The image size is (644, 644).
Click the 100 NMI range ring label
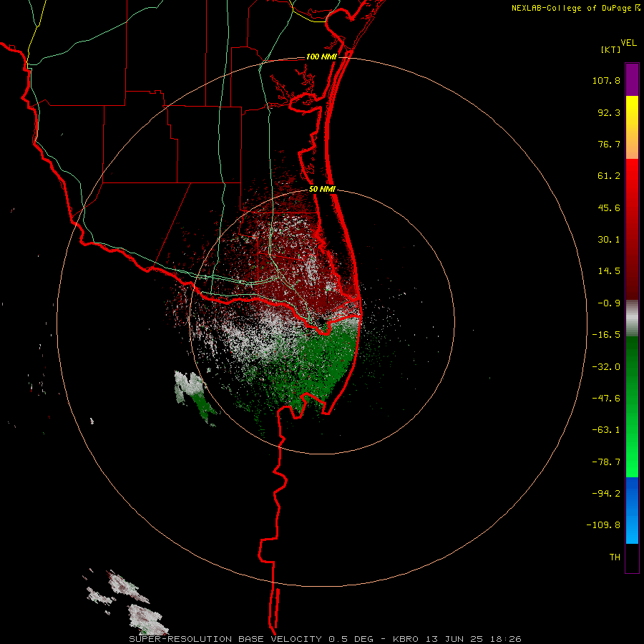click(x=321, y=57)
